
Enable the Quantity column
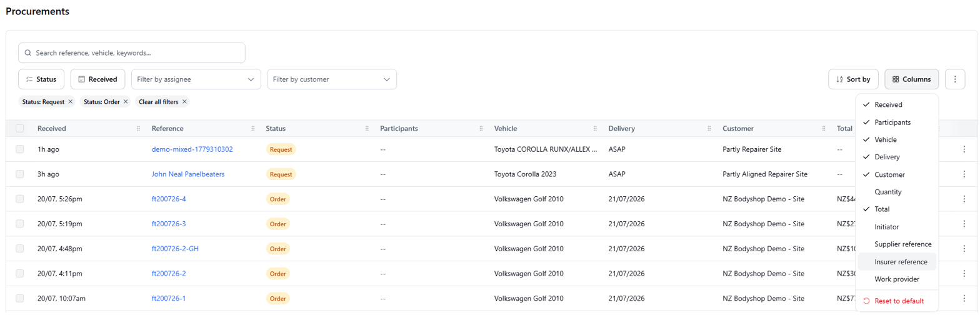pyautogui.click(x=897, y=192)
